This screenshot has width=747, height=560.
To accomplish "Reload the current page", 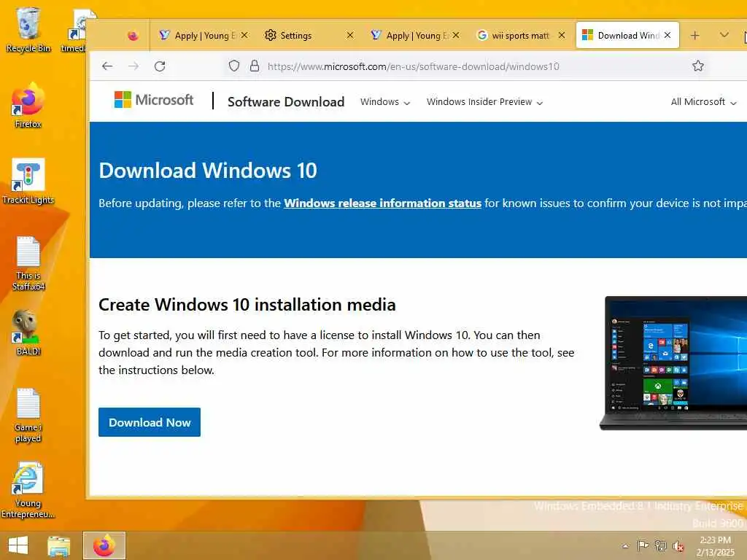I will [160, 66].
